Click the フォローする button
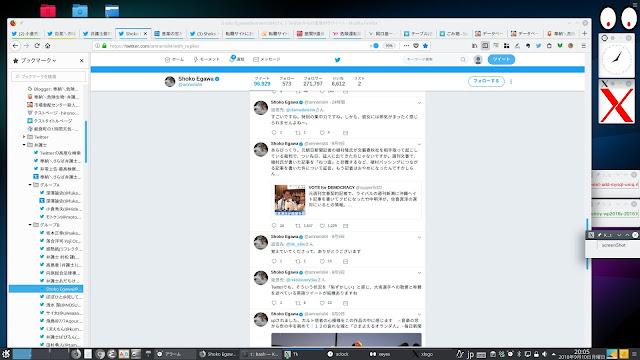Screen dimensions: 640x360 coord(486,81)
